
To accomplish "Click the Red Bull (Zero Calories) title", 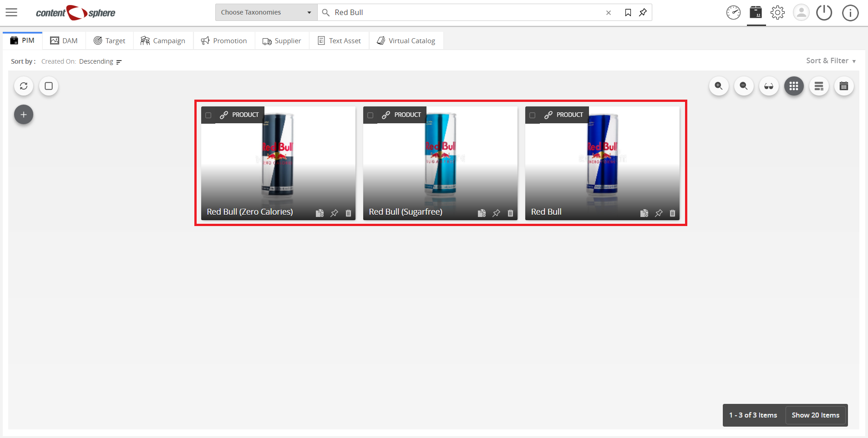I will pos(250,212).
